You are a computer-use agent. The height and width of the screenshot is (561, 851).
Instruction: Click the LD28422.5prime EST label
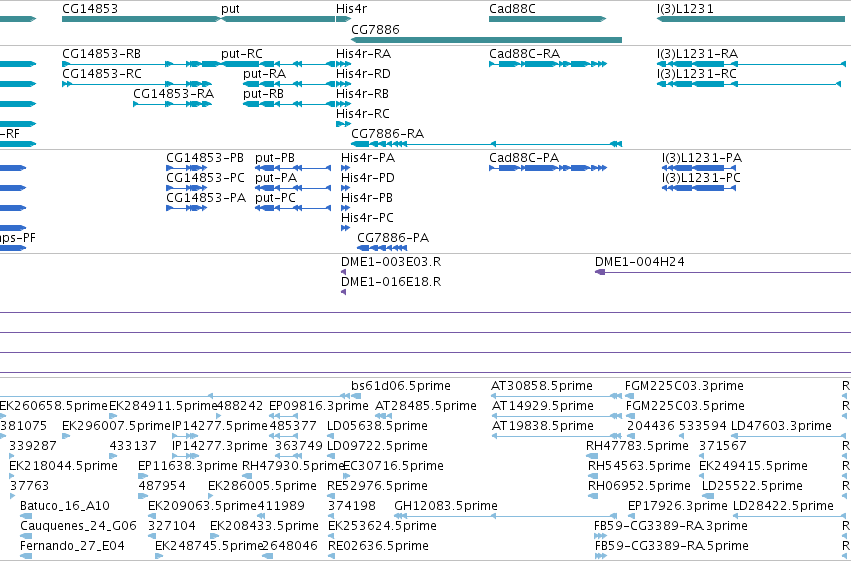coord(783,506)
